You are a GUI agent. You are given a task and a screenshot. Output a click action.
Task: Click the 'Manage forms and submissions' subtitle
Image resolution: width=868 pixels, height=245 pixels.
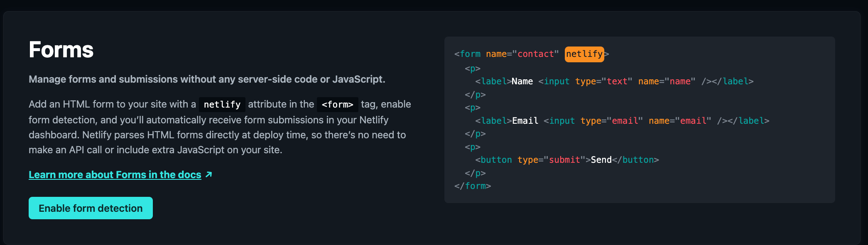[x=207, y=79]
